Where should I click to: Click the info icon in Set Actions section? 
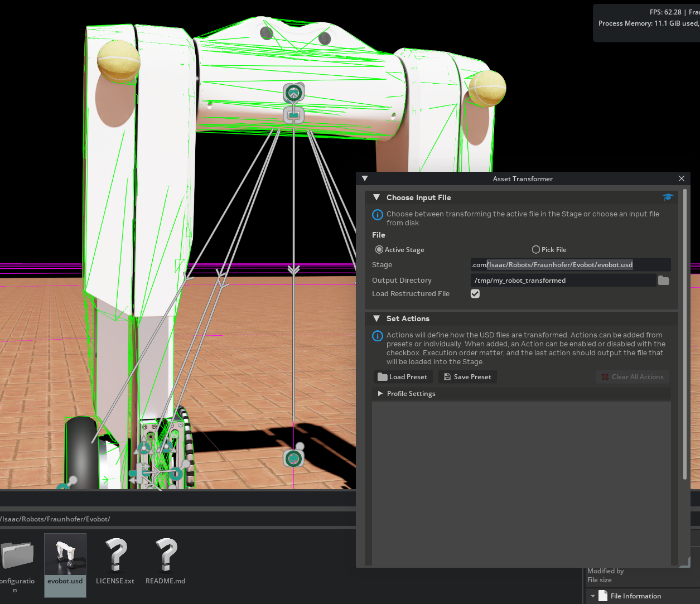[378, 336]
